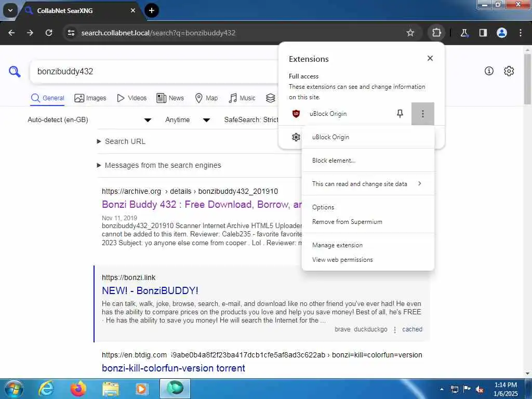Select the General search tab
This screenshot has height=399, width=532.
[x=47, y=98]
